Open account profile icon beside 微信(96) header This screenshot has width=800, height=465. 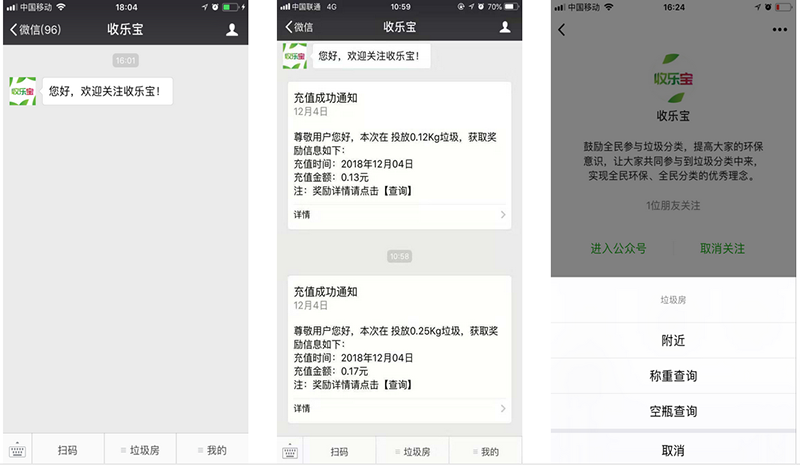pos(232,30)
